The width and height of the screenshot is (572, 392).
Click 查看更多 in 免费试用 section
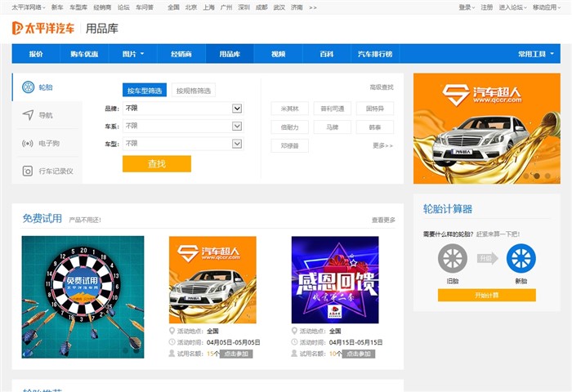point(383,220)
